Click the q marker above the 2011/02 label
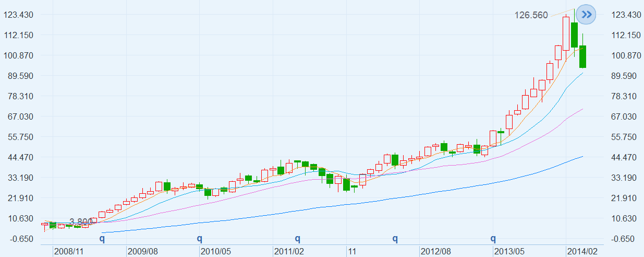 pos(298,239)
